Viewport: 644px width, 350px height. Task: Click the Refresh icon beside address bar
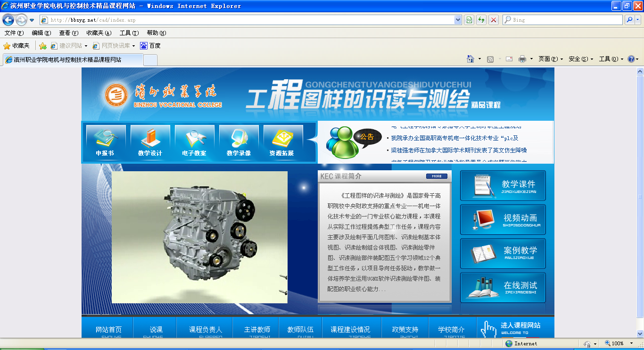tap(481, 20)
